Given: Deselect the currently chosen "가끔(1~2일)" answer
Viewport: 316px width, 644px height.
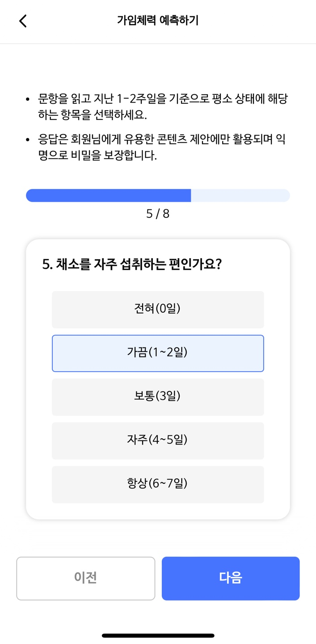Looking at the screenshot, I should (x=158, y=353).
